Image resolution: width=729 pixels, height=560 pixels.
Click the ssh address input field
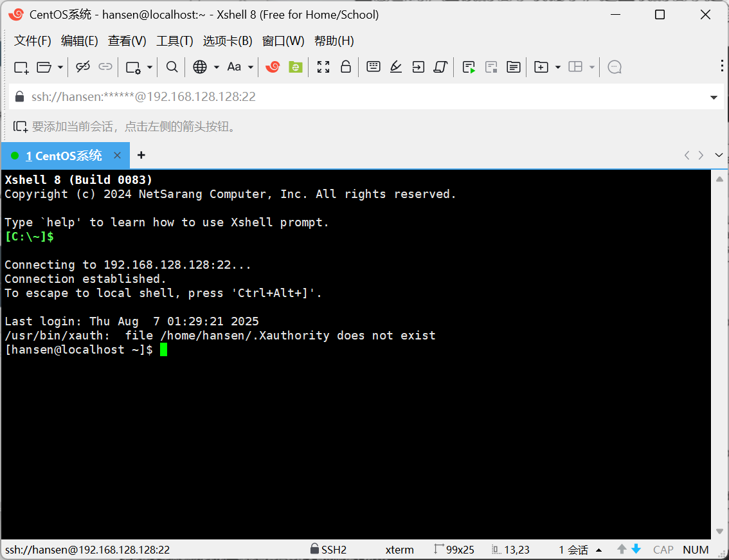(360, 97)
